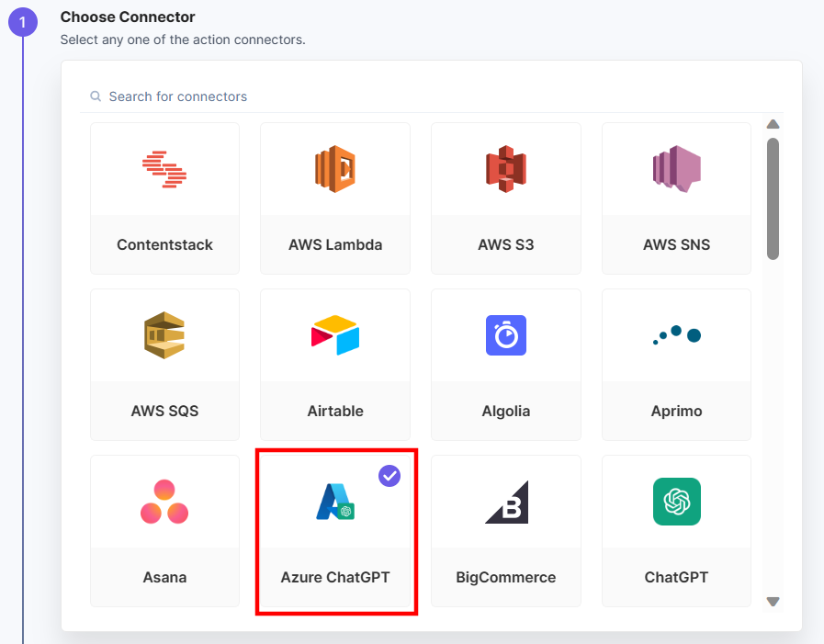This screenshot has height=644, width=824.
Task: Select the Azure ChatGPT connector card
Action: pos(336,531)
